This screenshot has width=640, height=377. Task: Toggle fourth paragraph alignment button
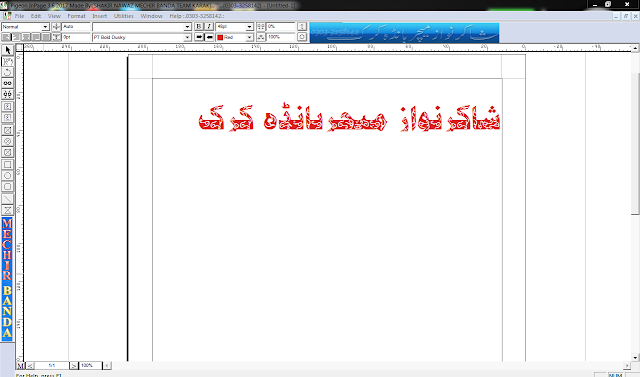click(x=36, y=37)
